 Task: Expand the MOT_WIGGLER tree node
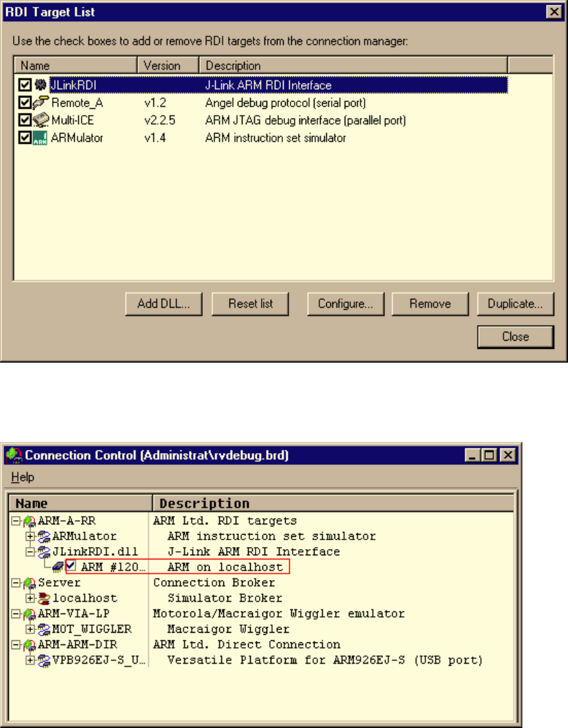coord(30,629)
